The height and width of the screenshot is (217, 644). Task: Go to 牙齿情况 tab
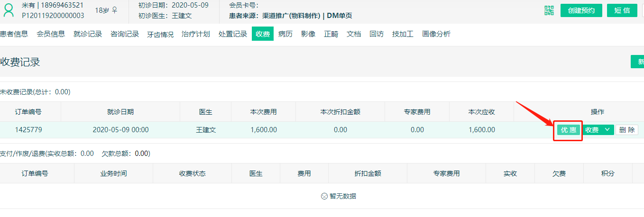[x=160, y=34]
